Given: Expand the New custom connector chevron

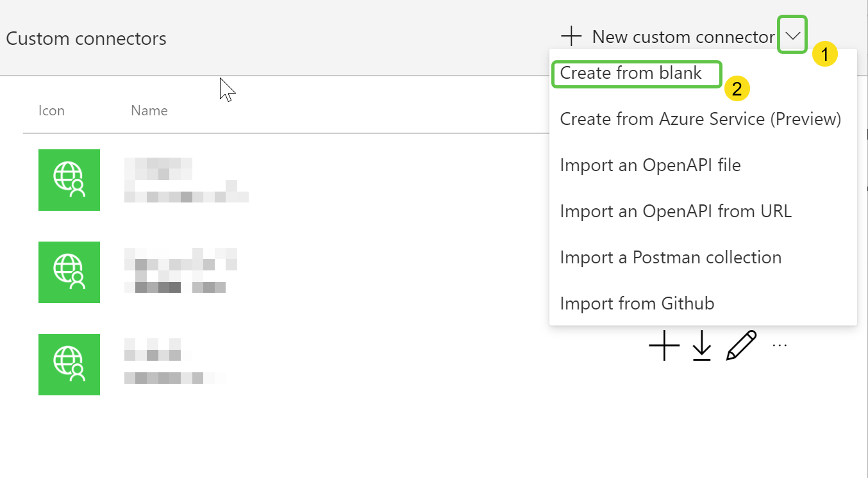Looking at the screenshot, I should point(792,36).
